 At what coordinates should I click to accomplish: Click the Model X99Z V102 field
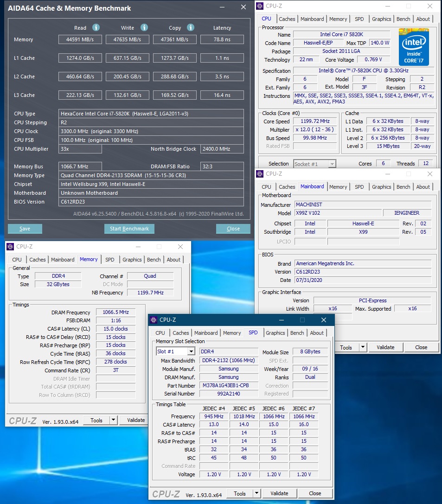pos(339,213)
